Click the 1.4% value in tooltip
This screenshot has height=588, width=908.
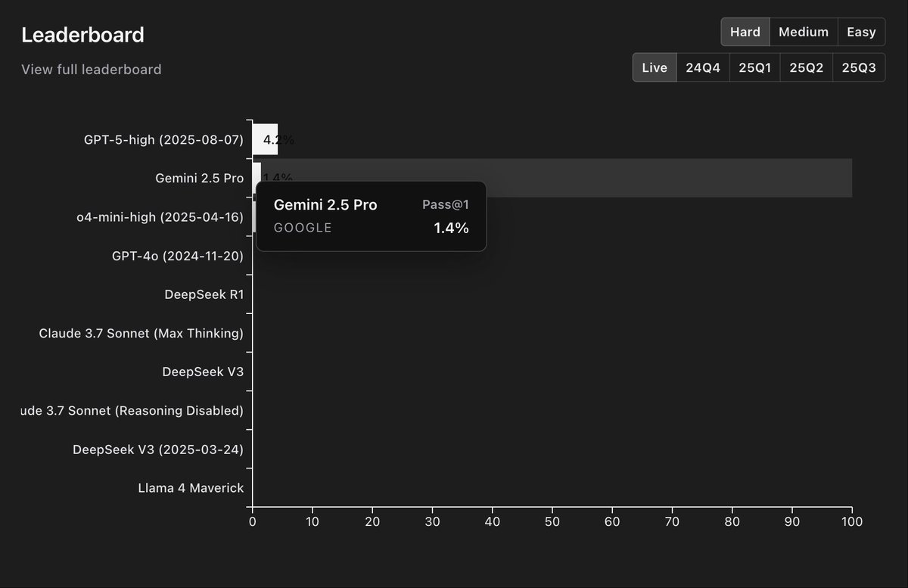tap(451, 228)
